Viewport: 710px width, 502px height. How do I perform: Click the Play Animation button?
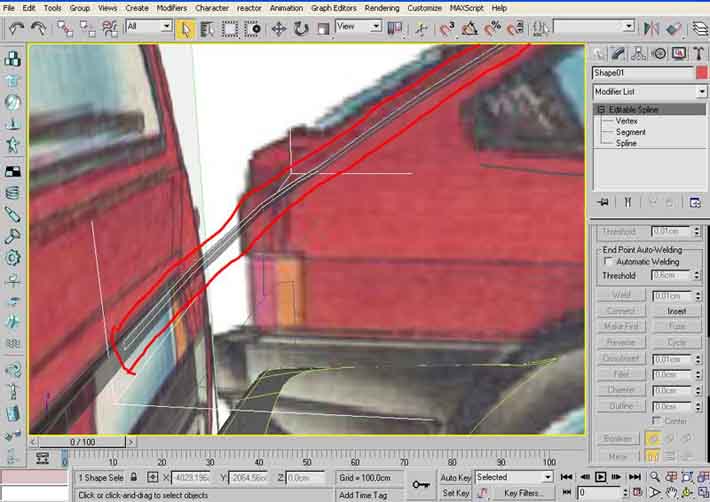601,477
